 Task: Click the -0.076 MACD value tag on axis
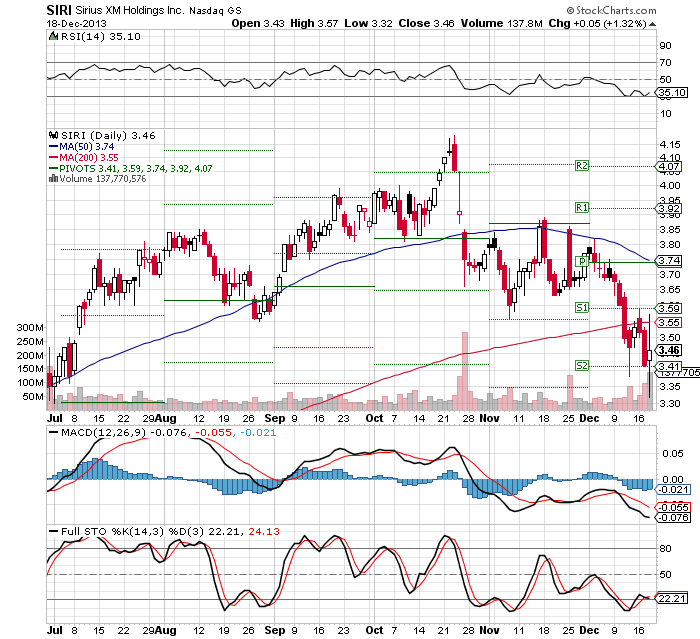pyautogui.click(x=673, y=518)
